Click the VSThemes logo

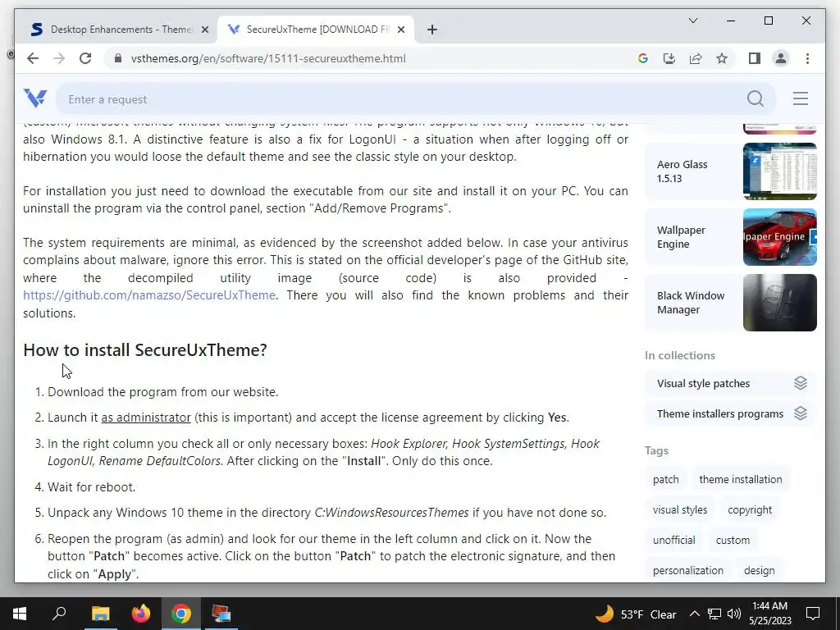[35, 98]
